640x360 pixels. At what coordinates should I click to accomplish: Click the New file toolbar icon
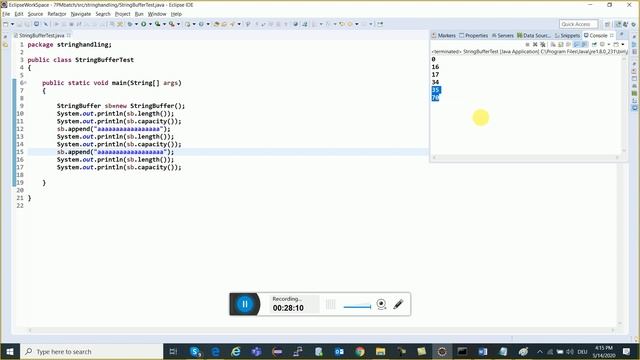pyautogui.click(x=5, y=24)
